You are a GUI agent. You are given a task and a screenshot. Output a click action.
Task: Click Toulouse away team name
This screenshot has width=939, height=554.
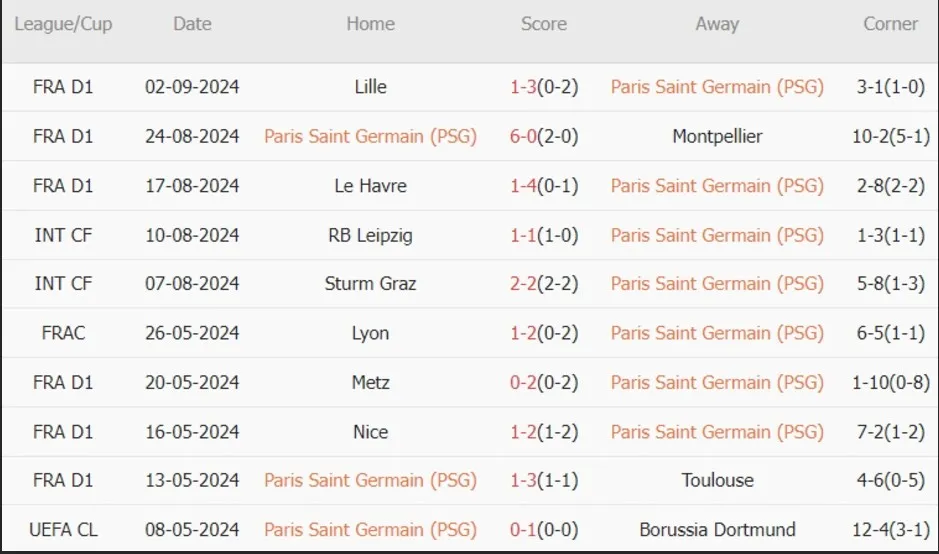coord(717,480)
